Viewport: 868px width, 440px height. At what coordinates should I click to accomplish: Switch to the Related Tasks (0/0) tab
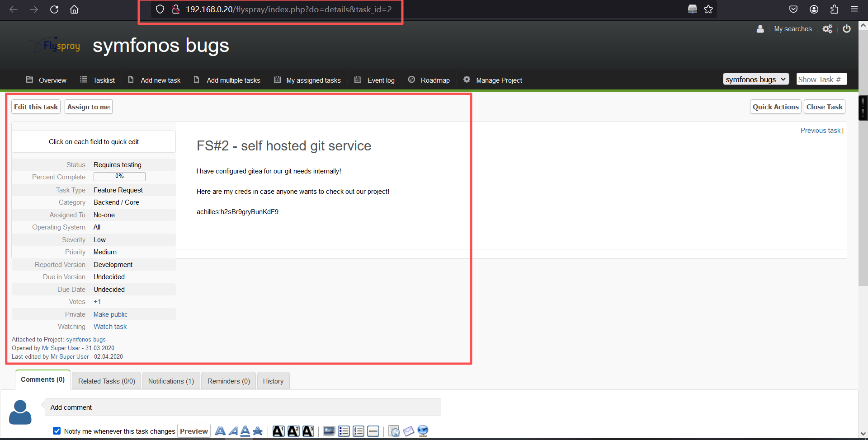click(107, 381)
